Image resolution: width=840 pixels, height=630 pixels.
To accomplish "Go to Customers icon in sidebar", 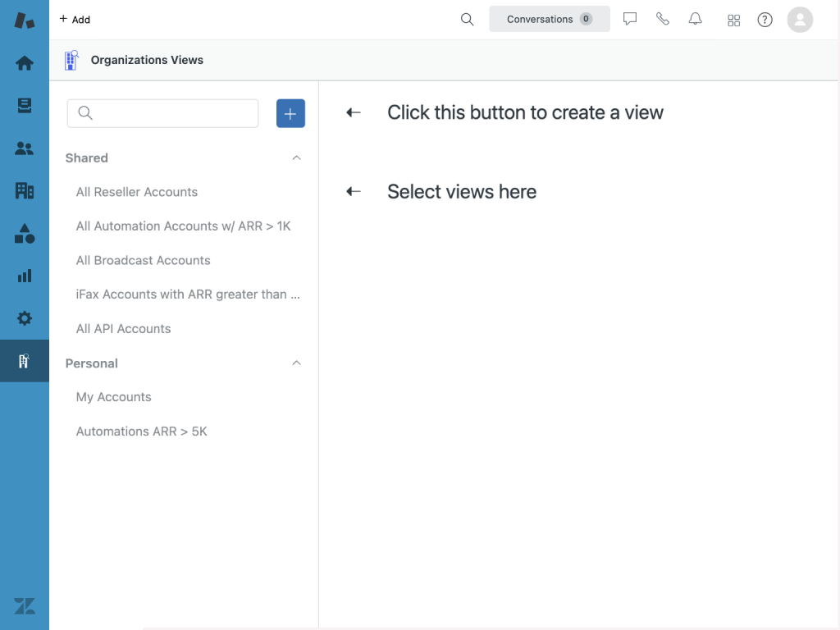I will pos(25,148).
